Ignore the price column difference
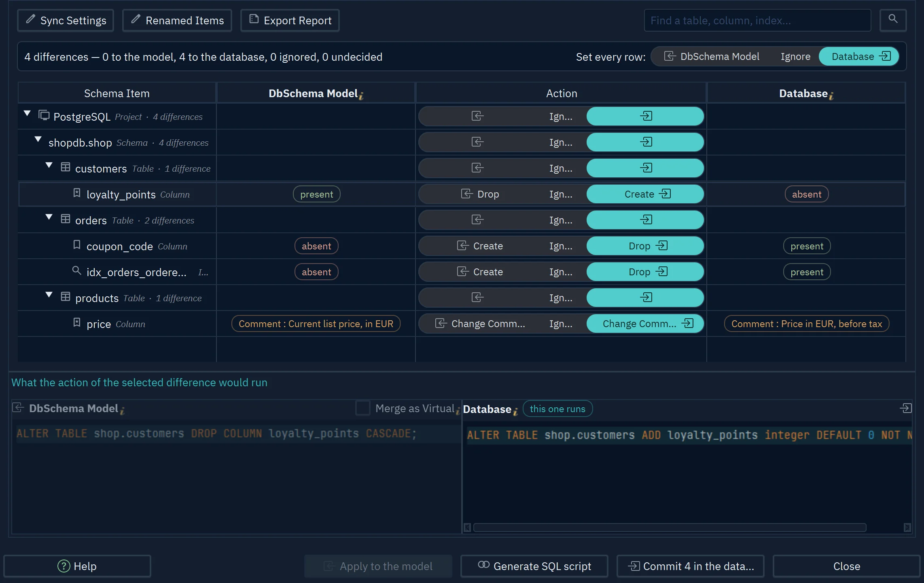 point(561,323)
